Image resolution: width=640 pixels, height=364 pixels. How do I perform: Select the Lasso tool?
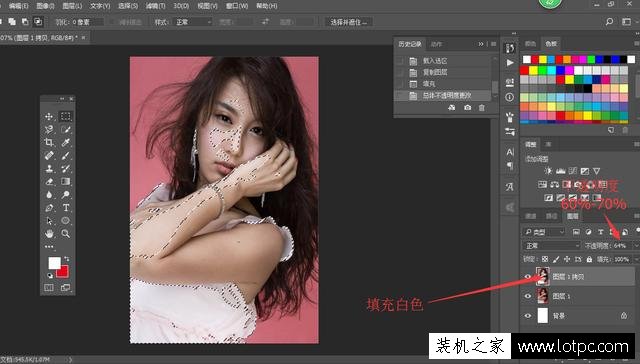[x=49, y=130]
